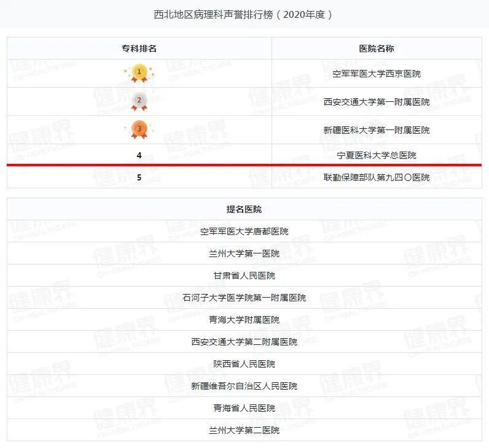
Task: Select 联勤保障部队第九四〇医院 cell
Action: click(377, 177)
